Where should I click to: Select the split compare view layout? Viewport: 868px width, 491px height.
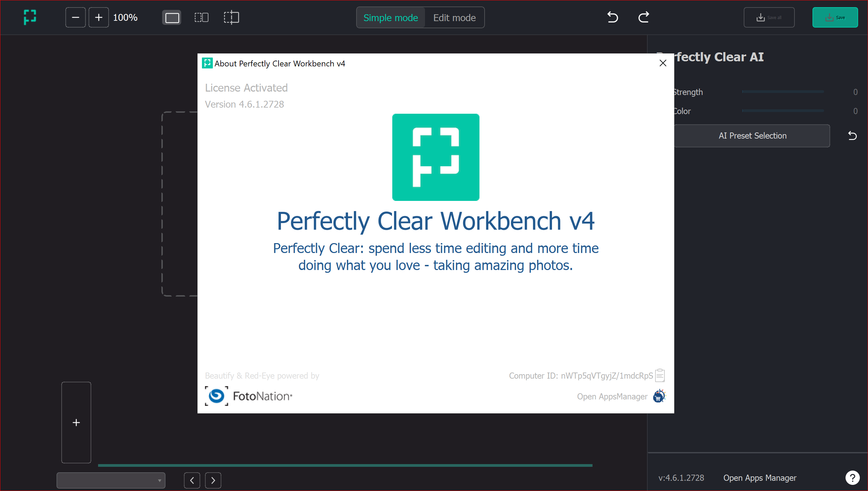(231, 17)
